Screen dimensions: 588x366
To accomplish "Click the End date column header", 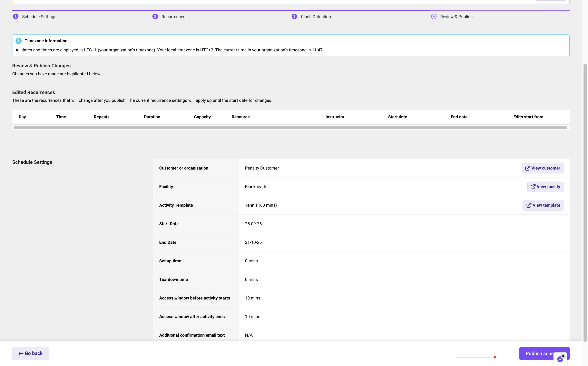I will (x=459, y=117).
